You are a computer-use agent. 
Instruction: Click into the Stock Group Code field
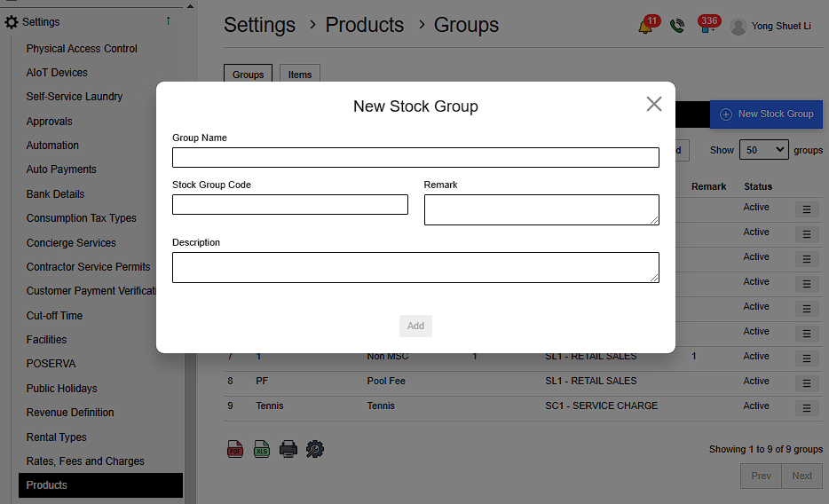point(290,205)
